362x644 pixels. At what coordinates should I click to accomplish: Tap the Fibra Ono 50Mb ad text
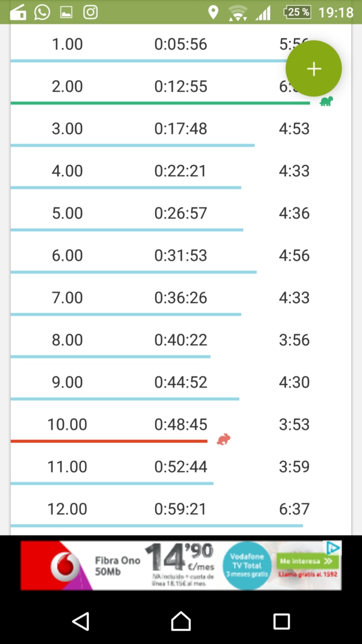pyautogui.click(x=118, y=566)
